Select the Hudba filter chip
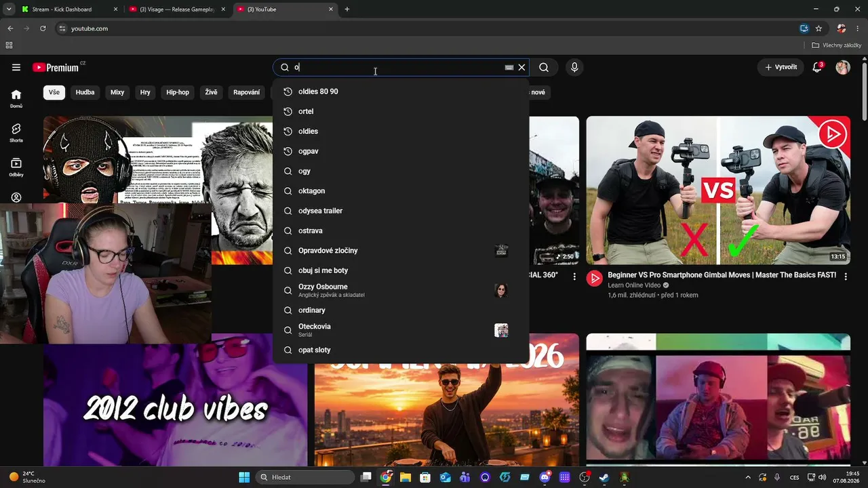The image size is (868, 488). (85, 92)
